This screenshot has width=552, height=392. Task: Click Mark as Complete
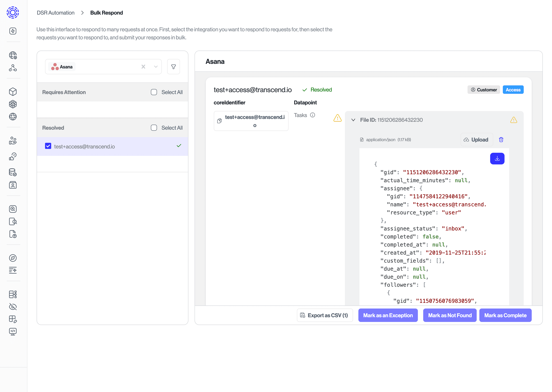(x=505, y=315)
